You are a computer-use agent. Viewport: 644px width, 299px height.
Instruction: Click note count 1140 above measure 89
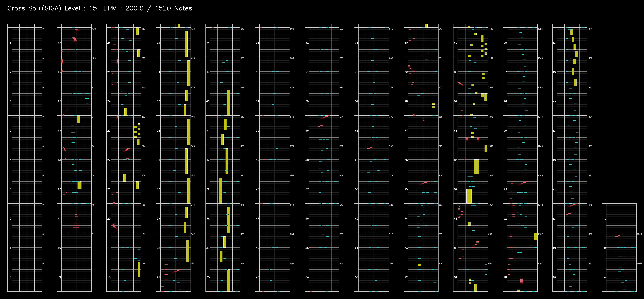[491, 29]
